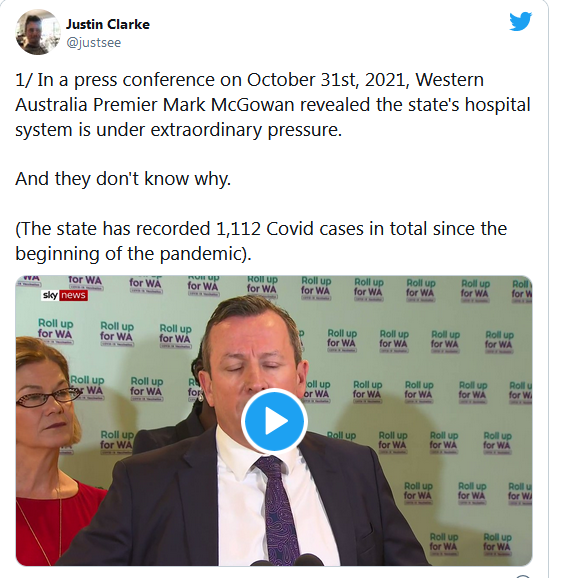This screenshot has width=566, height=578.
Task: Click the 'And they don't know why.' line
Action: (x=123, y=179)
